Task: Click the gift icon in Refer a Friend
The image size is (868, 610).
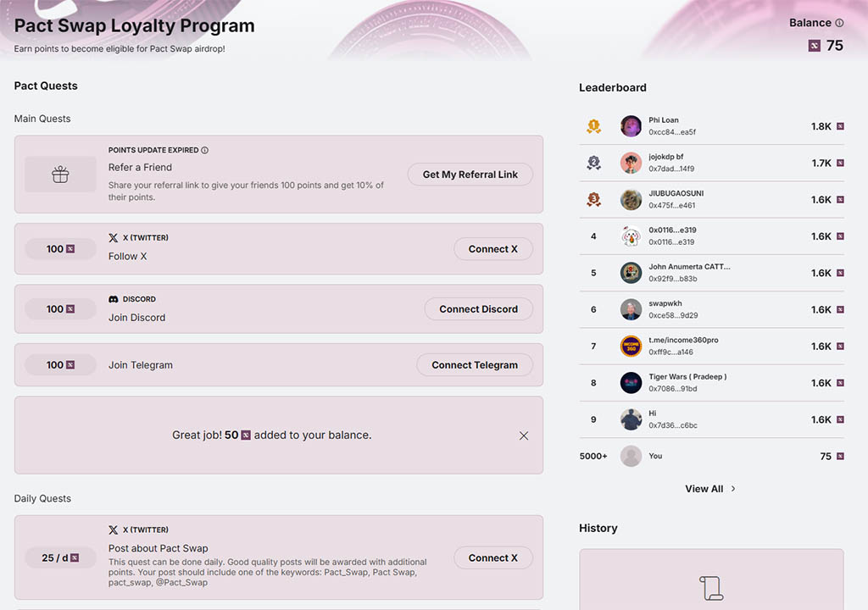Action: (60, 175)
